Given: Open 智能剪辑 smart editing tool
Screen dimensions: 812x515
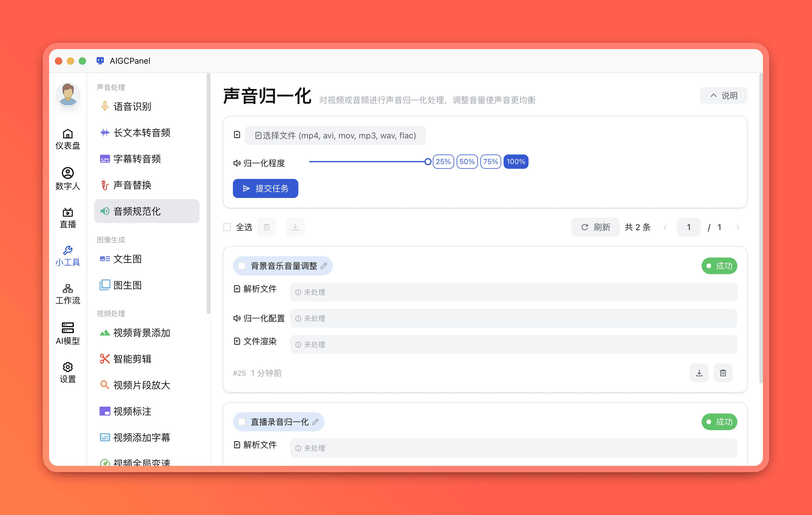Looking at the screenshot, I should (x=147, y=359).
